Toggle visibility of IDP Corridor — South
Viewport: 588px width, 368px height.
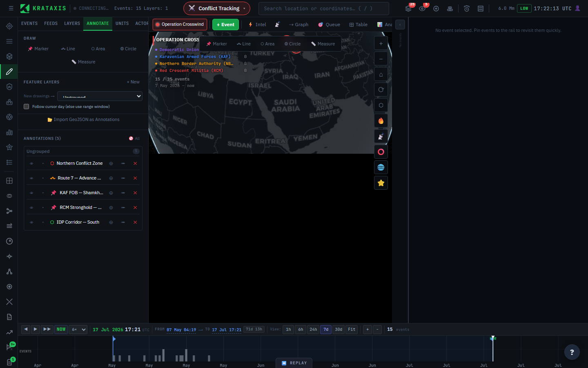click(31, 222)
